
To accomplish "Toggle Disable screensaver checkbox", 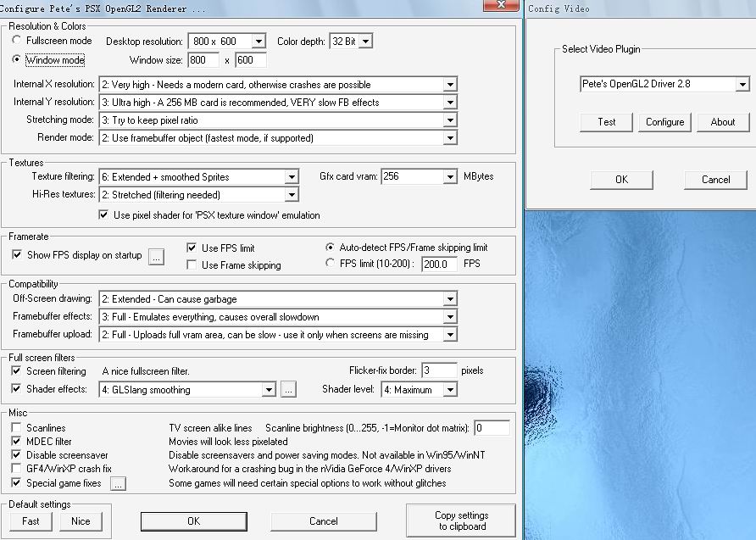I will [x=16, y=454].
